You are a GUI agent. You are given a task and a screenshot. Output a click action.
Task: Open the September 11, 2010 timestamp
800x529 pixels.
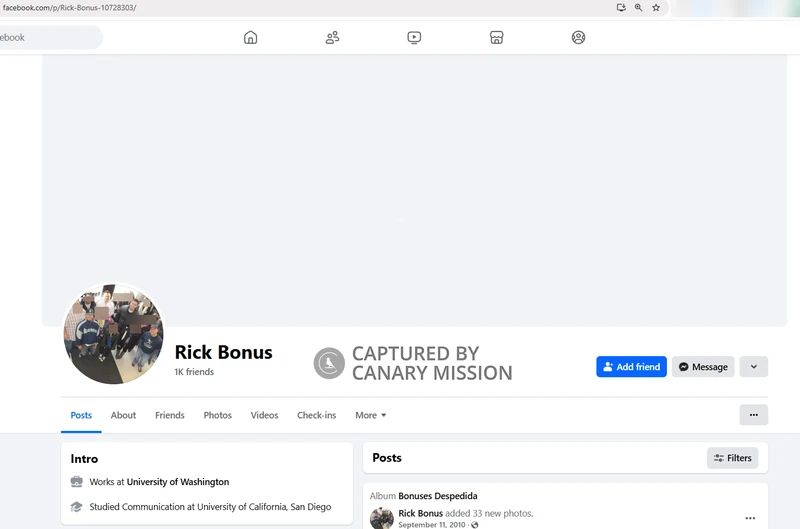[x=432, y=525]
